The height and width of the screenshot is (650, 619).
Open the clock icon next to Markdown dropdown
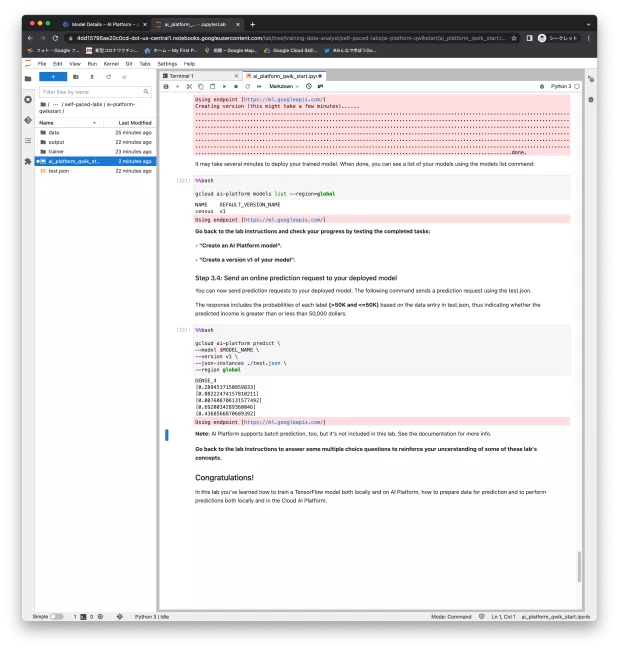click(x=308, y=86)
